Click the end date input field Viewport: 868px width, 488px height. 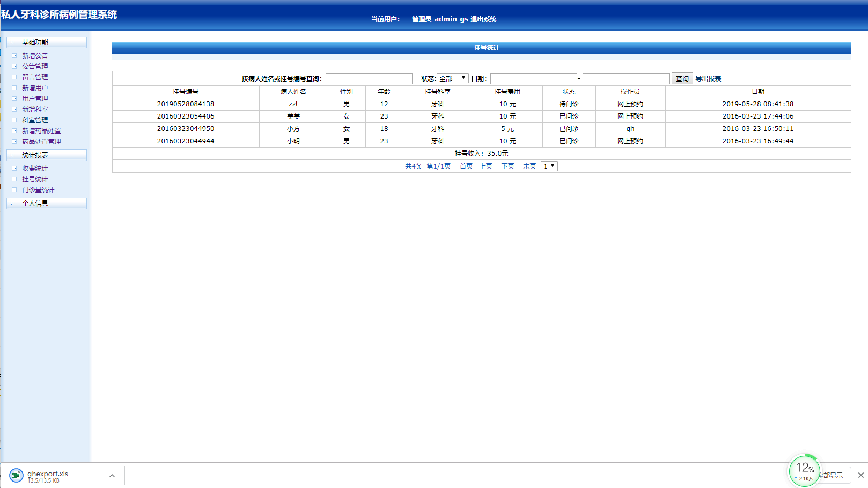pyautogui.click(x=626, y=79)
